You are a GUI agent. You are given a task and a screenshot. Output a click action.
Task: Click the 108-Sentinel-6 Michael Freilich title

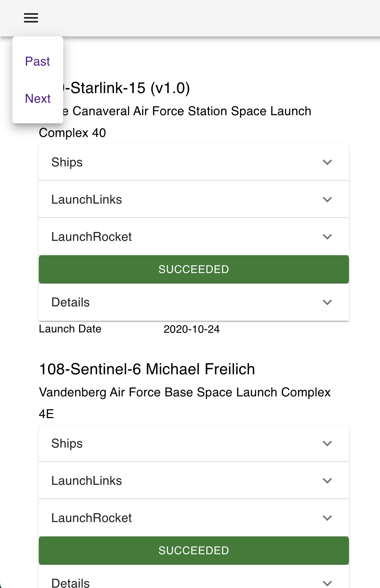147,369
